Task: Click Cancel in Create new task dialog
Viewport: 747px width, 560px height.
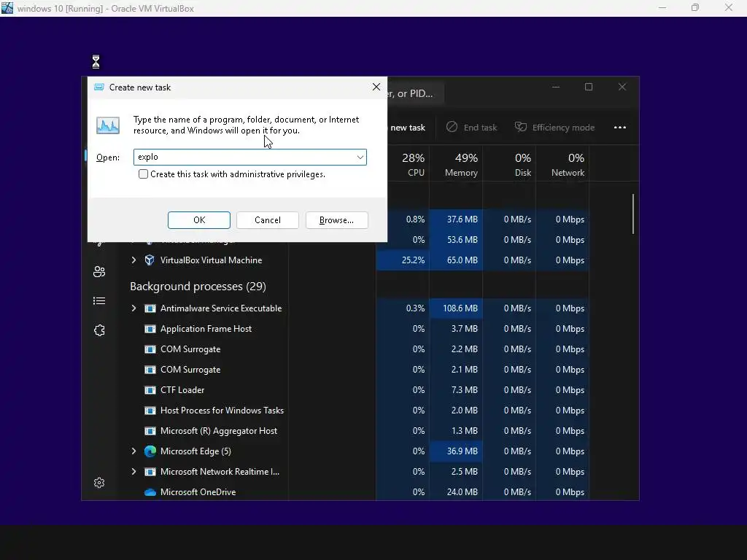Action: pos(268,220)
